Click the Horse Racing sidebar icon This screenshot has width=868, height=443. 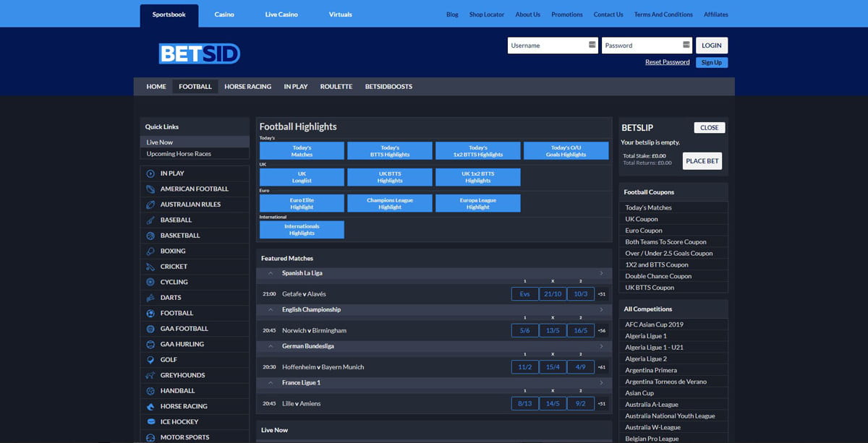pyautogui.click(x=150, y=406)
